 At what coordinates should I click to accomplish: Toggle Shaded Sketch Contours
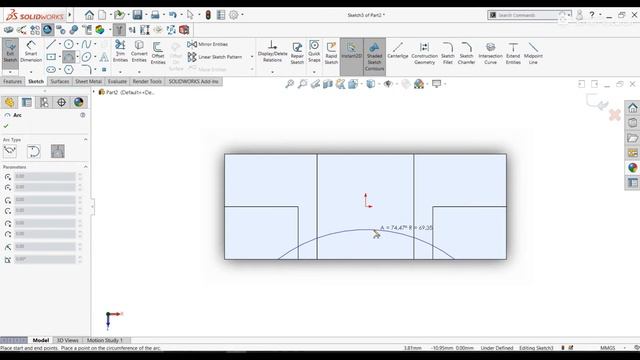374,56
